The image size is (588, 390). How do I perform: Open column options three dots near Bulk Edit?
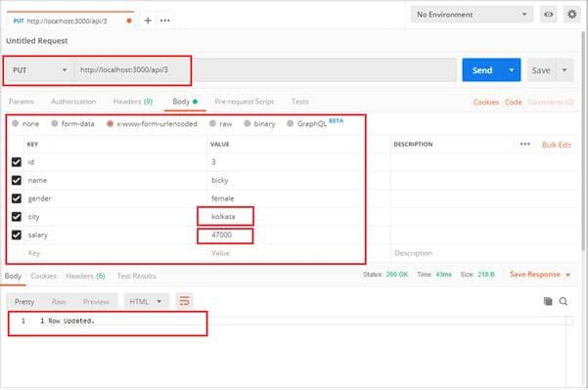[x=525, y=145]
